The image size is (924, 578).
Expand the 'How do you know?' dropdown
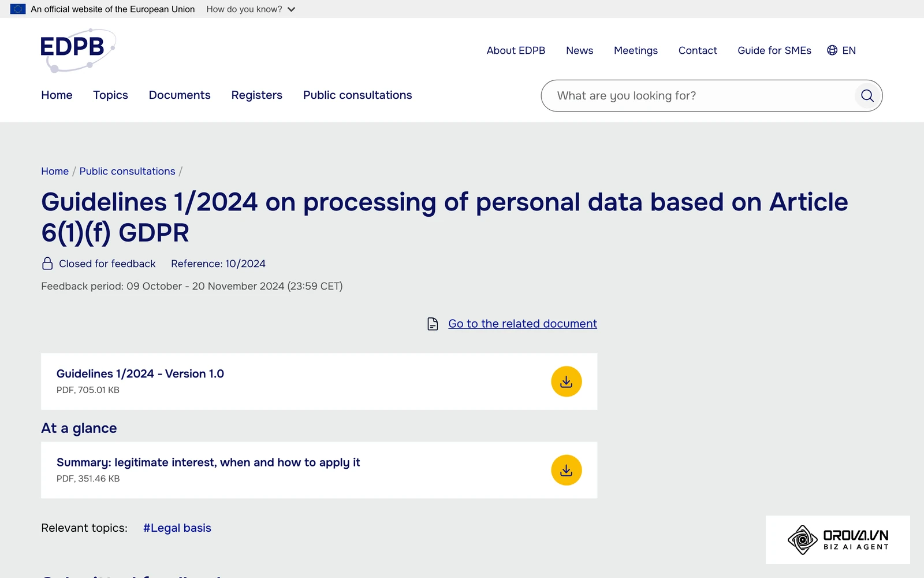click(x=251, y=9)
